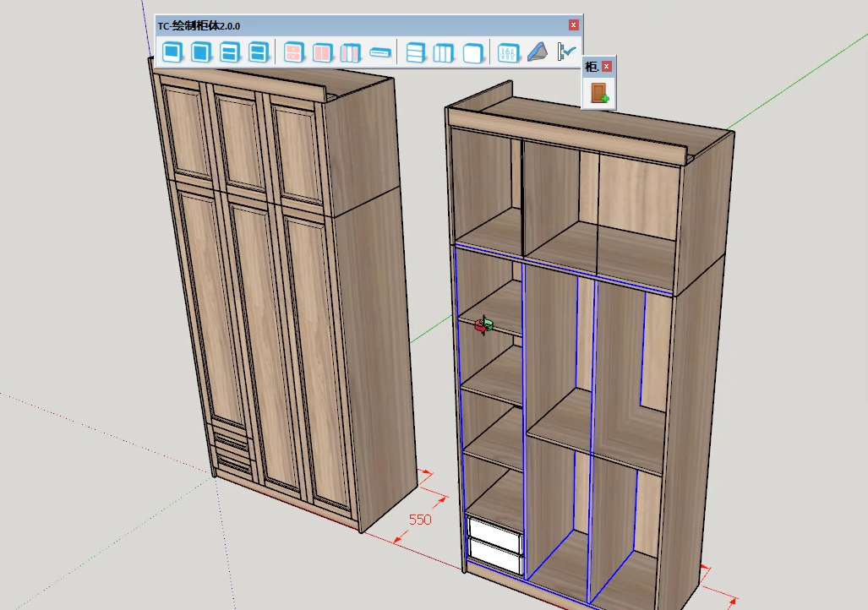This screenshot has width=868, height=610.
Task: Close the 柜 door panel
Action: [x=607, y=65]
